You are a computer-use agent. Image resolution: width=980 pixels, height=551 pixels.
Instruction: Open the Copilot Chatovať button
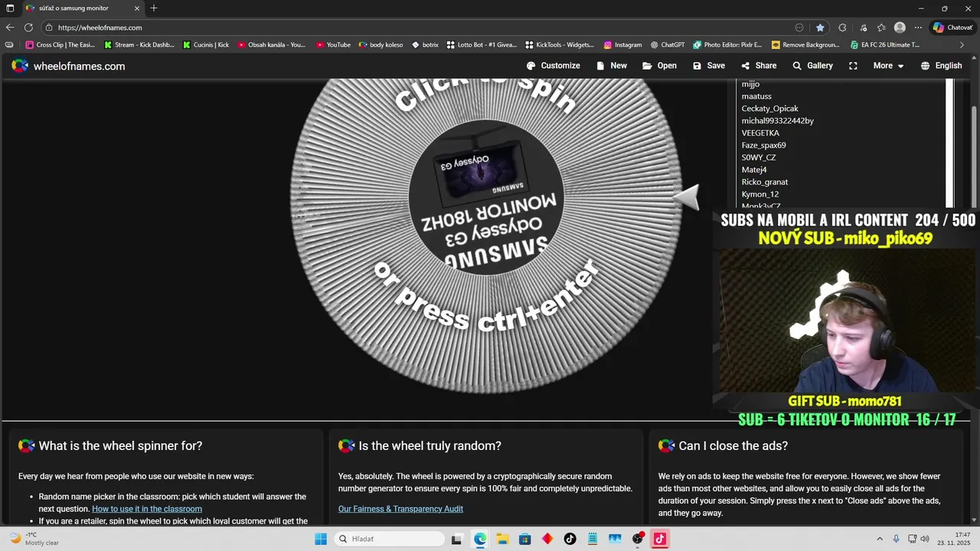[952, 28]
